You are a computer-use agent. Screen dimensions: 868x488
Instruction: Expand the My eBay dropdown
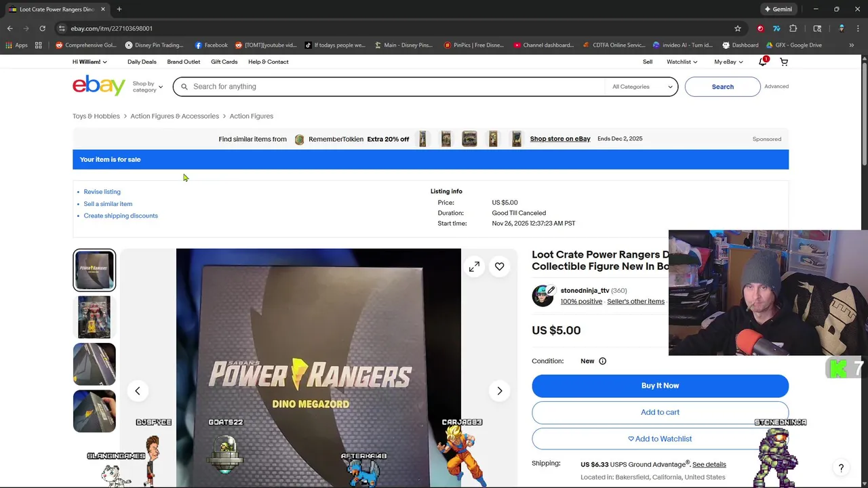(x=728, y=62)
